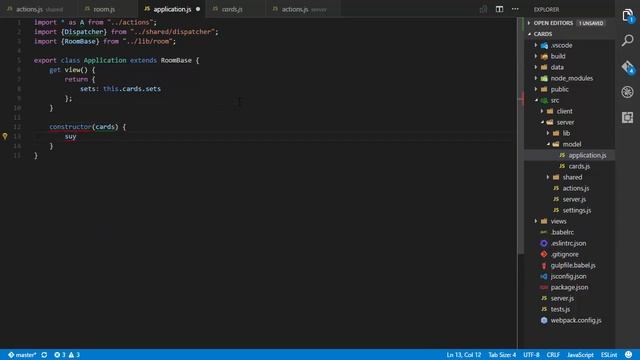Open the Source Control view icon
The height and width of the screenshot is (360, 640).
(628, 67)
